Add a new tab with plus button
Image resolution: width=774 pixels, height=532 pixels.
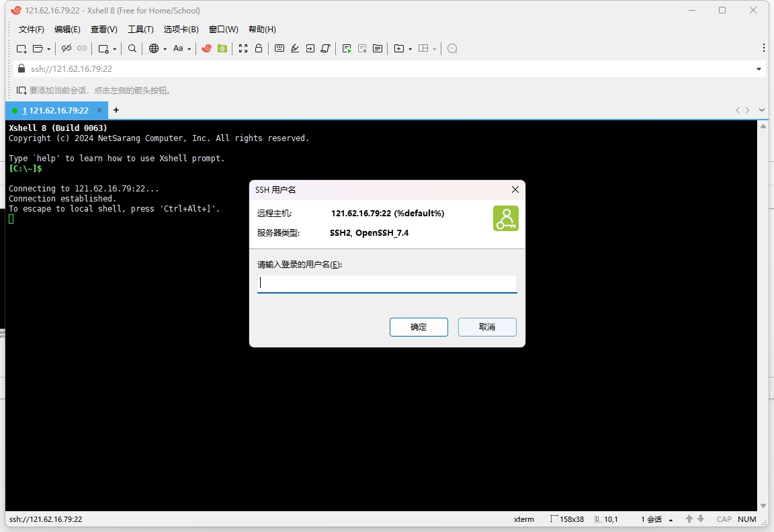point(116,110)
